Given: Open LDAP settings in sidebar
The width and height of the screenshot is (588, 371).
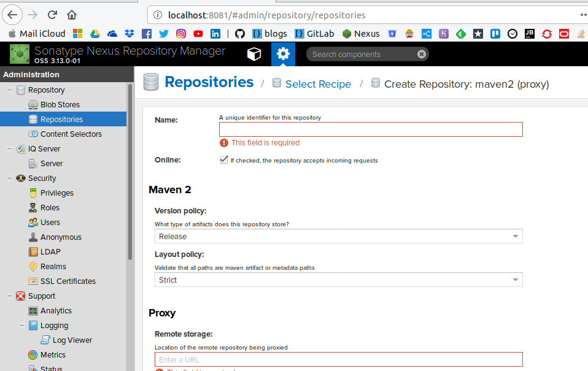Looking at the screenshot, I should coord(50,252).
